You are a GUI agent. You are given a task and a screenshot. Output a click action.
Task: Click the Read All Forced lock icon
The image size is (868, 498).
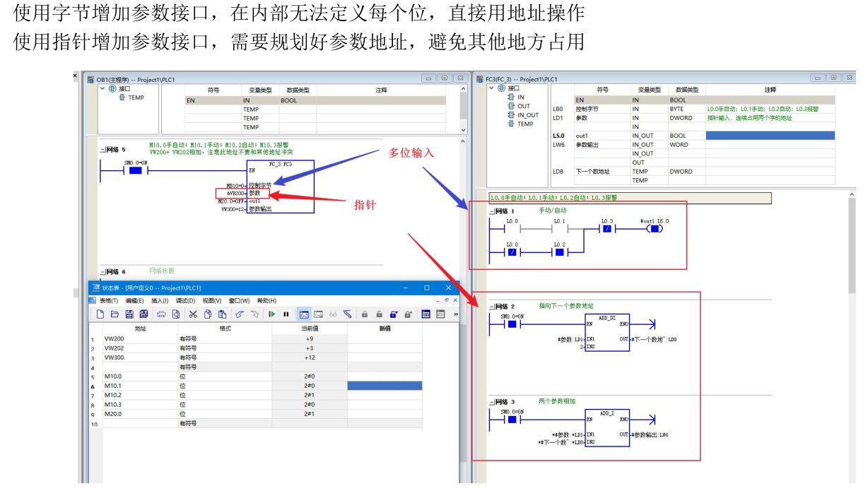pos(408,314)
